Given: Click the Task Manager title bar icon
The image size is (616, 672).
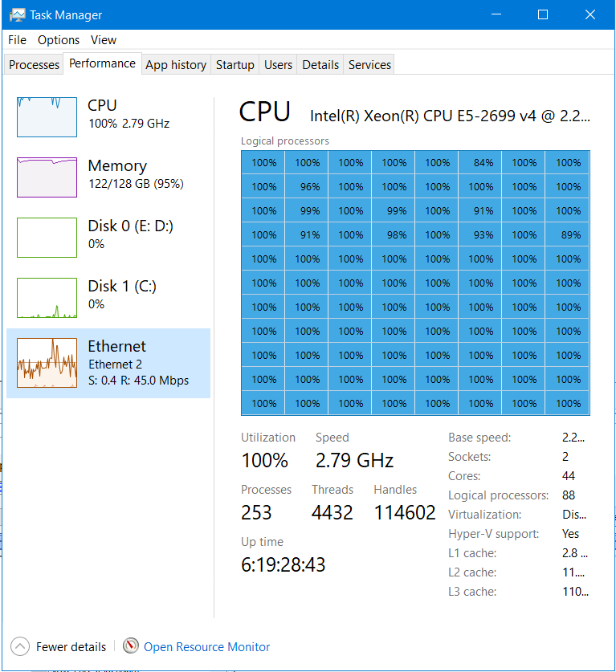Looking at the screenshot, I should [17, 15].
